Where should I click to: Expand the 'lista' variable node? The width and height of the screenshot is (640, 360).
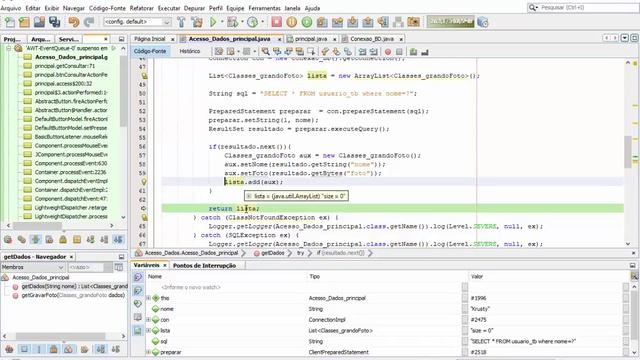(148, 330)
